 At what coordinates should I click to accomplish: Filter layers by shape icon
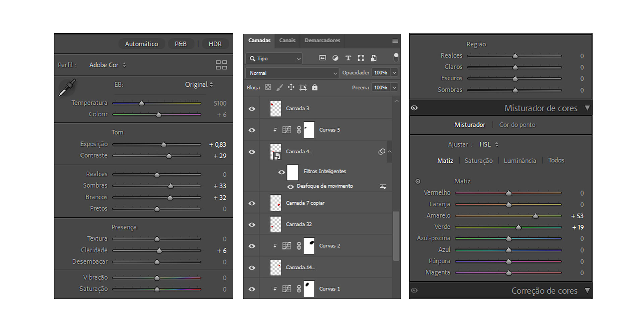point(361,58)
